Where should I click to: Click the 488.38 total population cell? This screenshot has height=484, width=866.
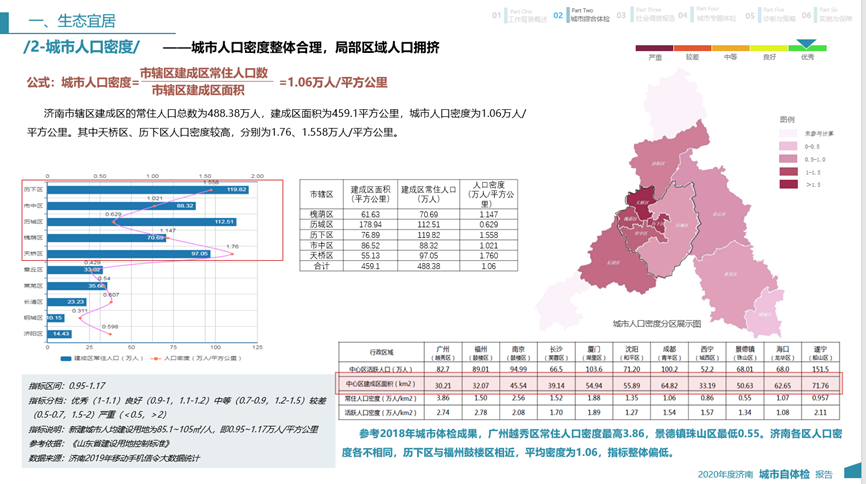click(429, 266)
